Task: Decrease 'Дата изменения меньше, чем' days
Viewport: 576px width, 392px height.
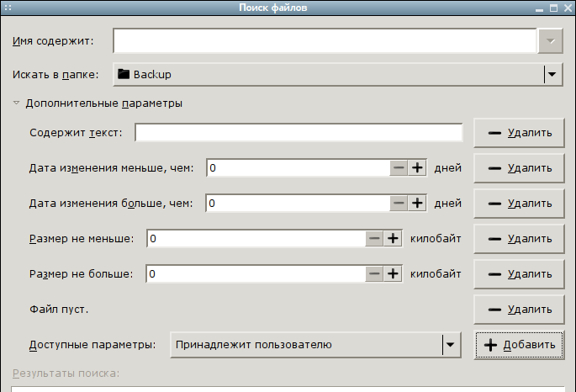Action: [399, 168]
